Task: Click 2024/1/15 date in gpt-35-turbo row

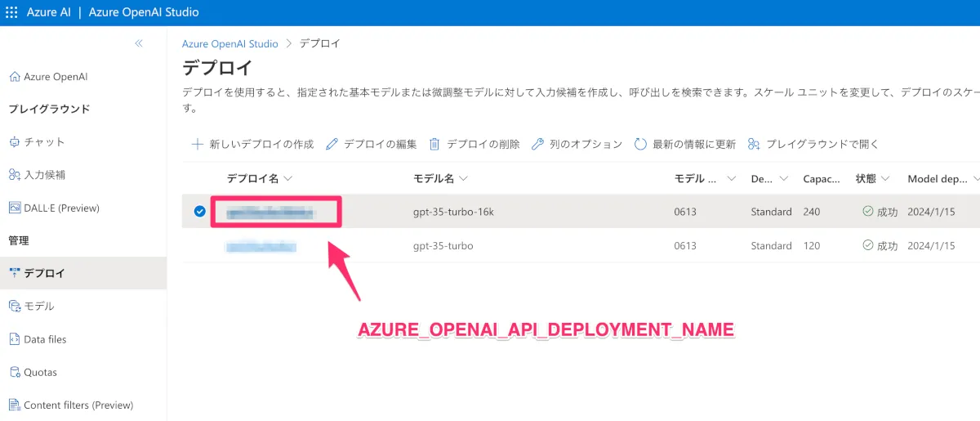Action: pos(930,245)
